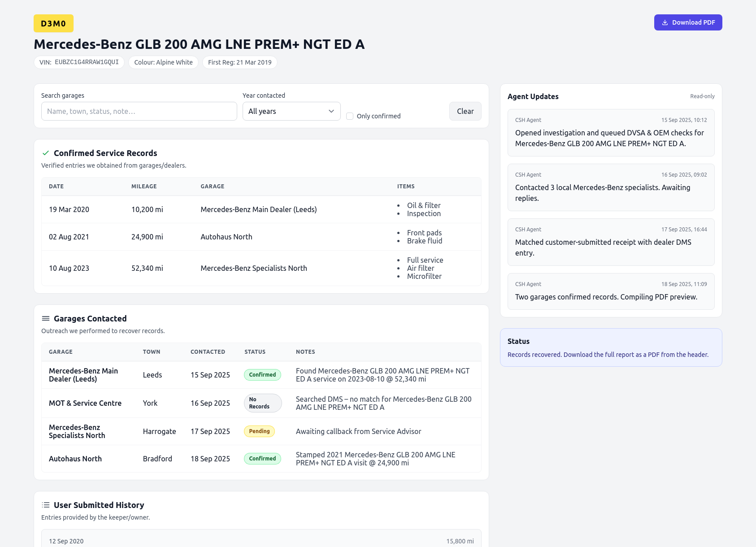Open the Year contacted dropdown
The image size is (756, 547).
291,111
